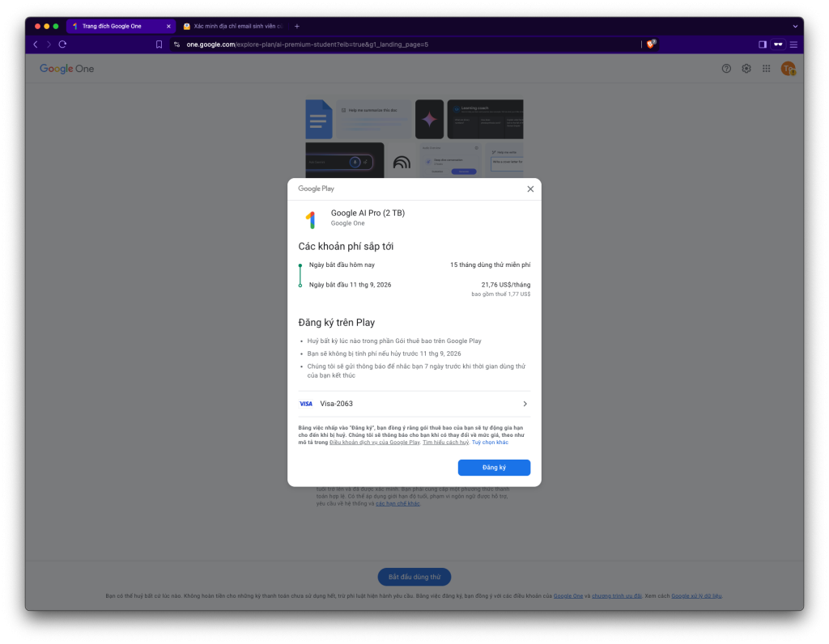
Task: Open Google One help icon
Action: (x=726, y=69)
